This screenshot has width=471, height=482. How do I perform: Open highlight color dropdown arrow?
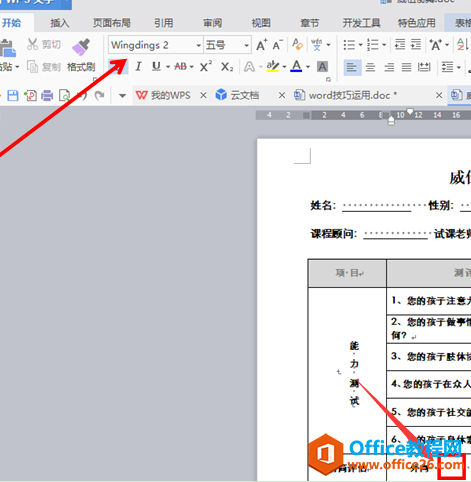[x=284, y=67]
